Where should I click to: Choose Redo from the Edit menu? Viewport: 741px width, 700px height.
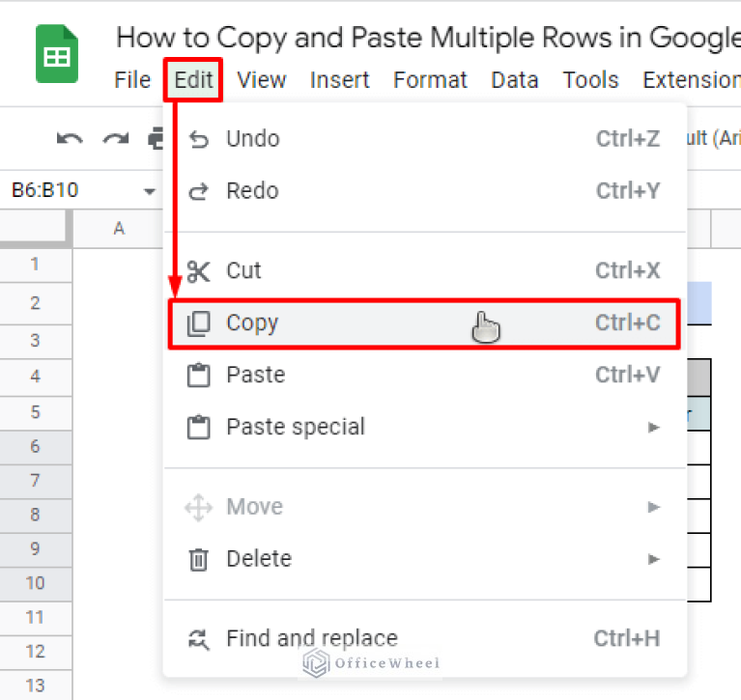tap(425, 191)
